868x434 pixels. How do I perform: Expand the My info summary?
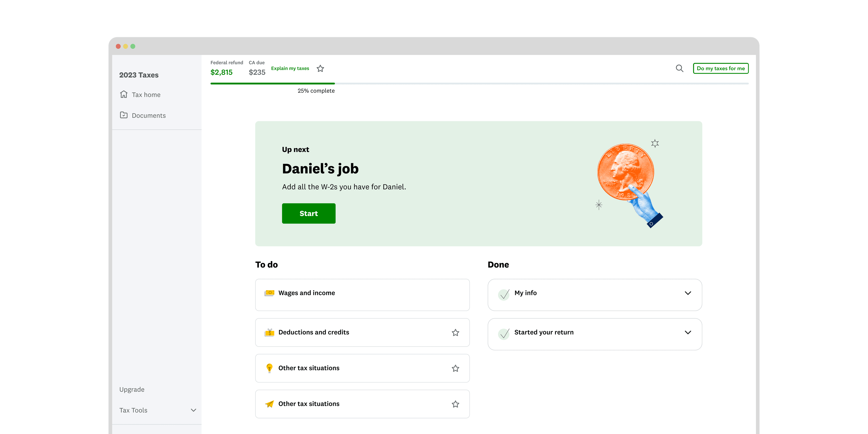coord(688,293)
